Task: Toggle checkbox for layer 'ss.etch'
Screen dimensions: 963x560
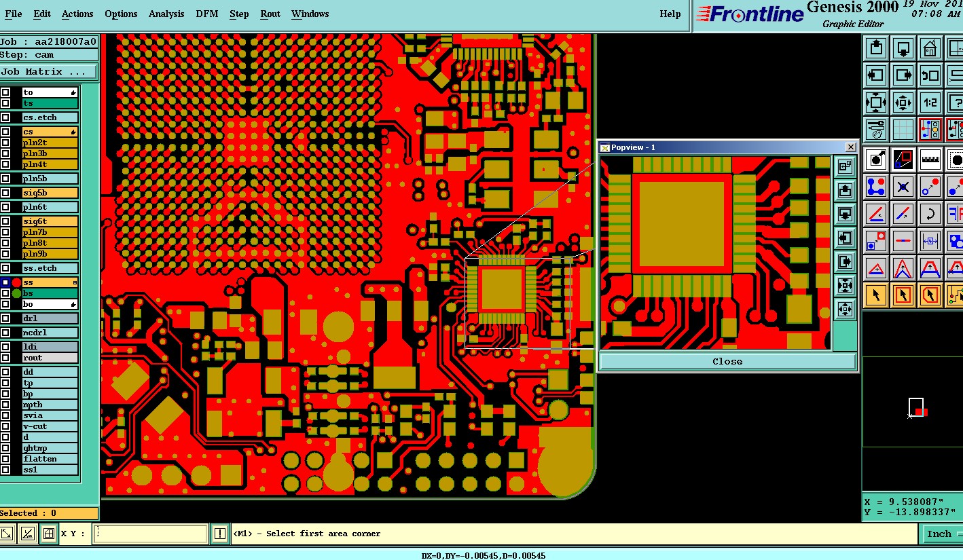Action: click(5, 268)
